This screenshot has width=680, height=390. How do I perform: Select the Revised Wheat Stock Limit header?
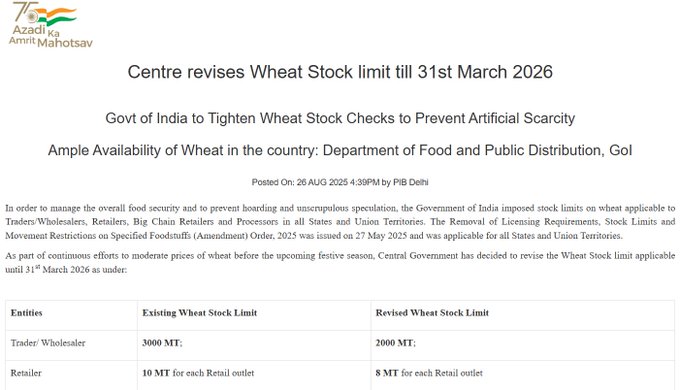click(x=432, y=313)
